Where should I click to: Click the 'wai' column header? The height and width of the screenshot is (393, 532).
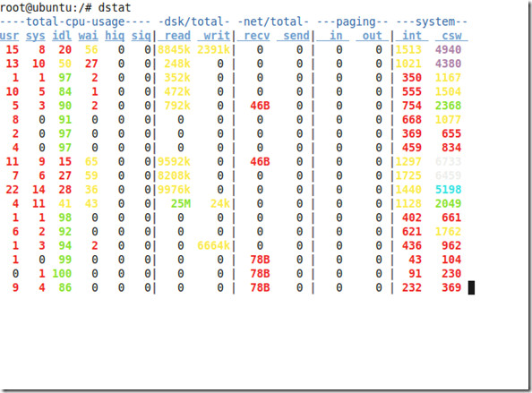88,36
